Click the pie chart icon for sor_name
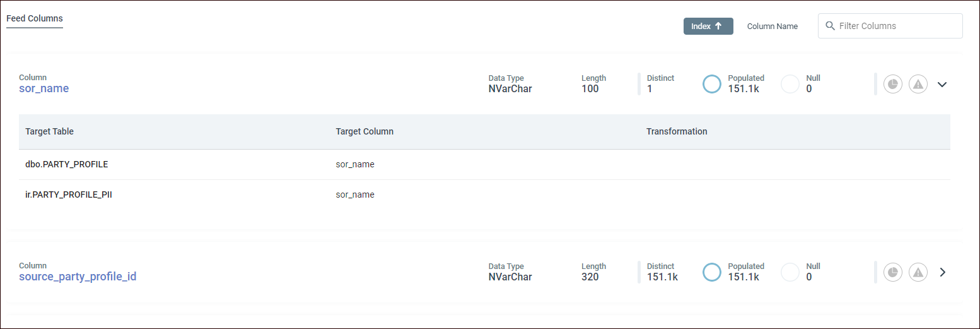 892,84
